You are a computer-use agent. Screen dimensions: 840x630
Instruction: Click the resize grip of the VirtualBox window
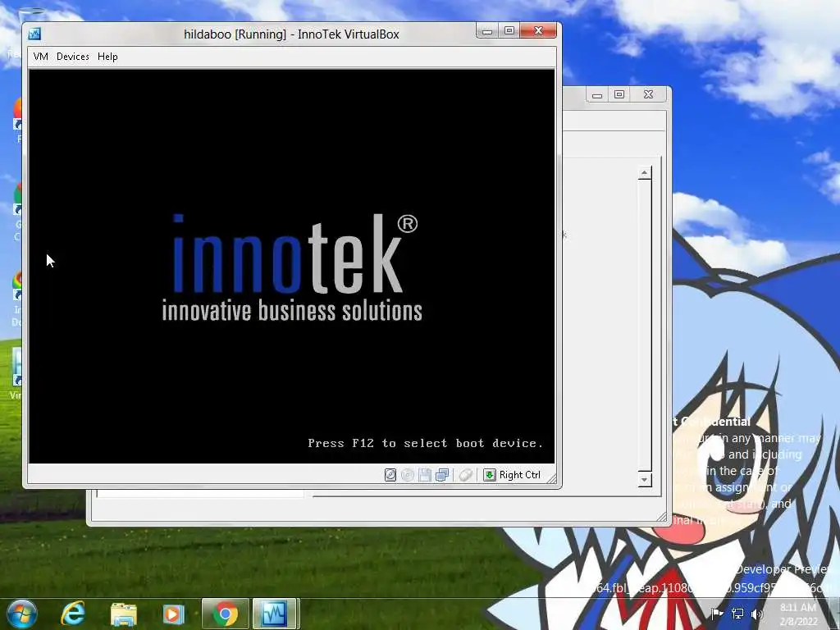point(551,478)
